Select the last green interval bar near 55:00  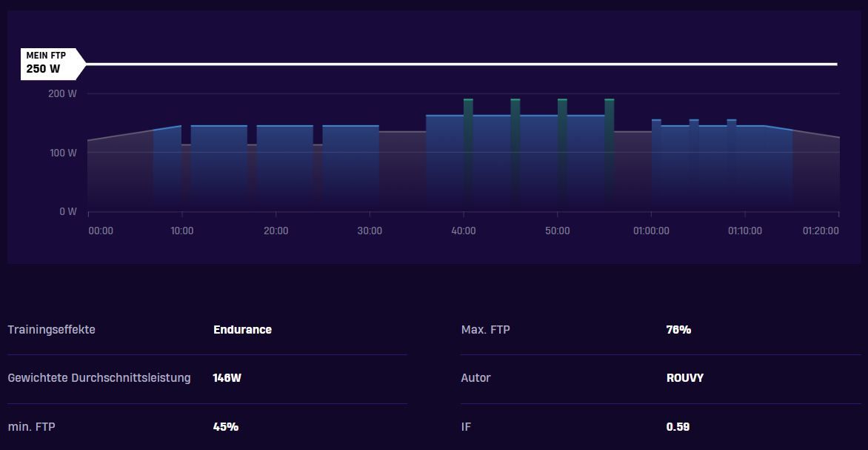coord(610,155)
